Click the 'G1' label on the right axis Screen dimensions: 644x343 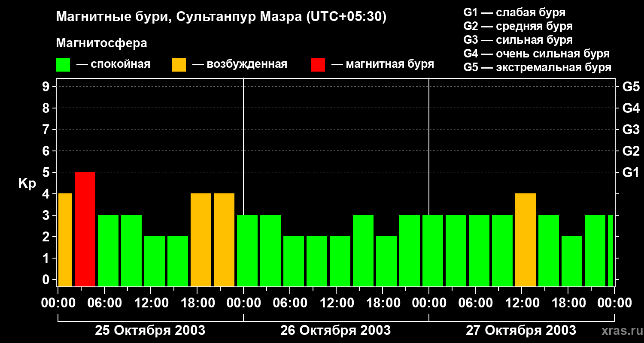(x=631, y=172)
